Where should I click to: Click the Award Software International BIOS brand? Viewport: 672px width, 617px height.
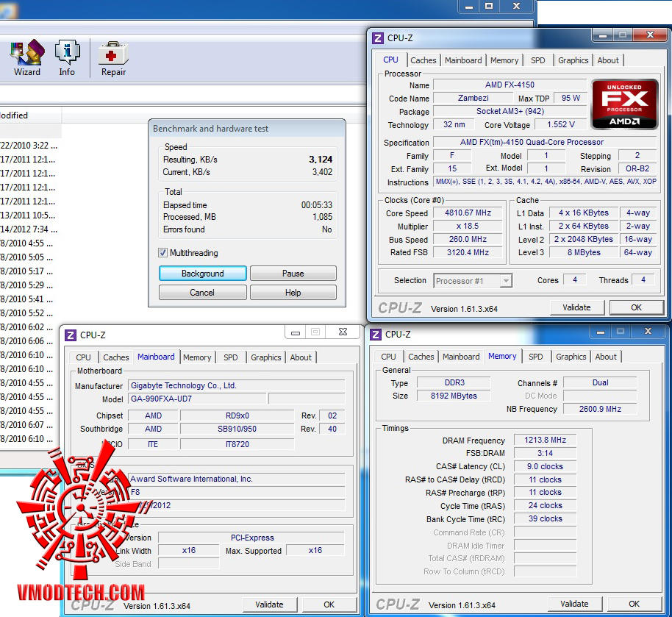(x=237, y=479)
